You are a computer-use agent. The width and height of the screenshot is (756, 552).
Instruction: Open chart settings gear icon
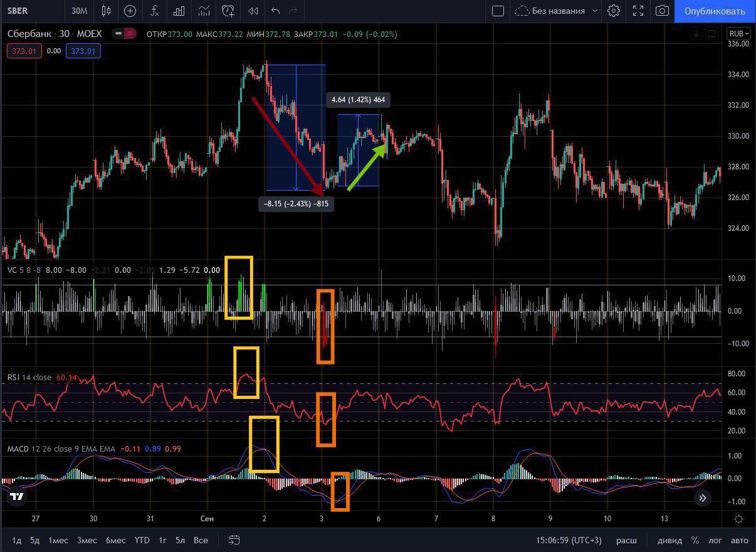pos(614,11)
